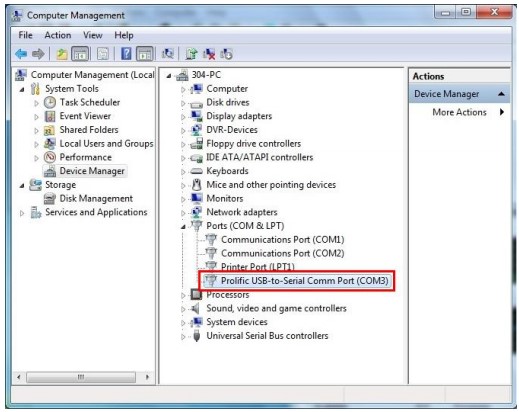Click the Processors chip icon
Image resolution: width=519 pixels, height=412 pixels.
[196, 295]
